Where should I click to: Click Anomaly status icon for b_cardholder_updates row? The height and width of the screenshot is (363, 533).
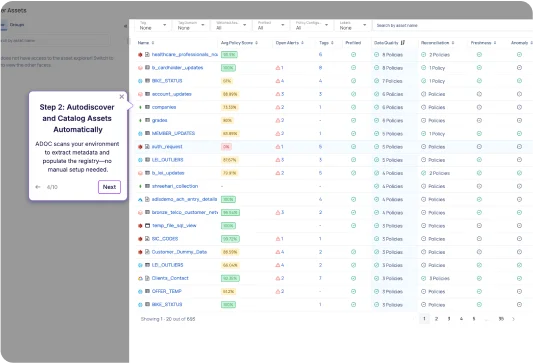[x=519, y=68]
